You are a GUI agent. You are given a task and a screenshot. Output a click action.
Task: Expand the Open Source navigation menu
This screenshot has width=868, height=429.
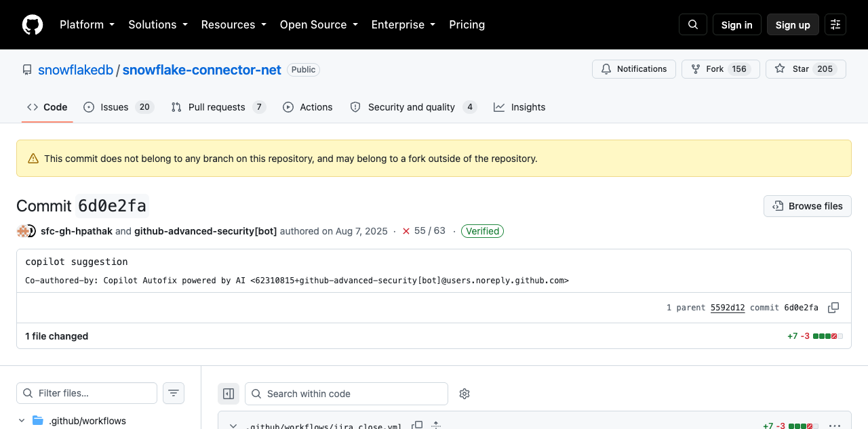click(x=319, y=24)
